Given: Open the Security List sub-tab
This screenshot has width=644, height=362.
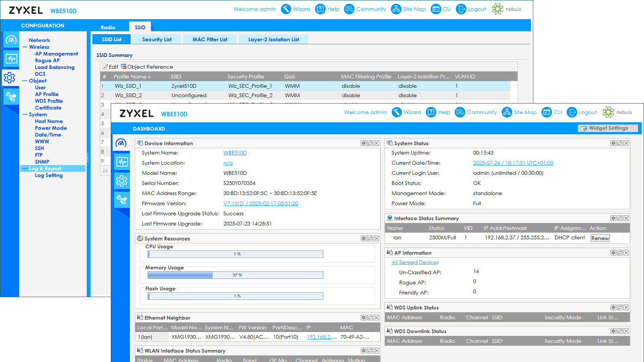Looking at the screenshot, I should (157, 39).
